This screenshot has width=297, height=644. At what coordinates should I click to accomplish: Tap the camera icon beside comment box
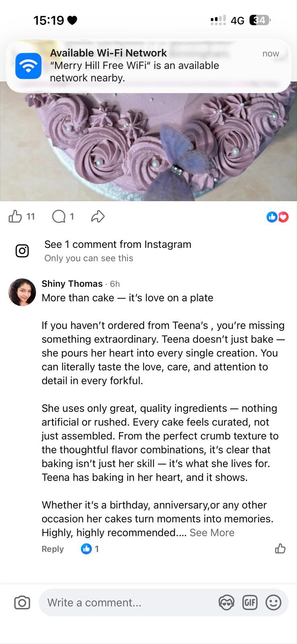coord(22,603)
